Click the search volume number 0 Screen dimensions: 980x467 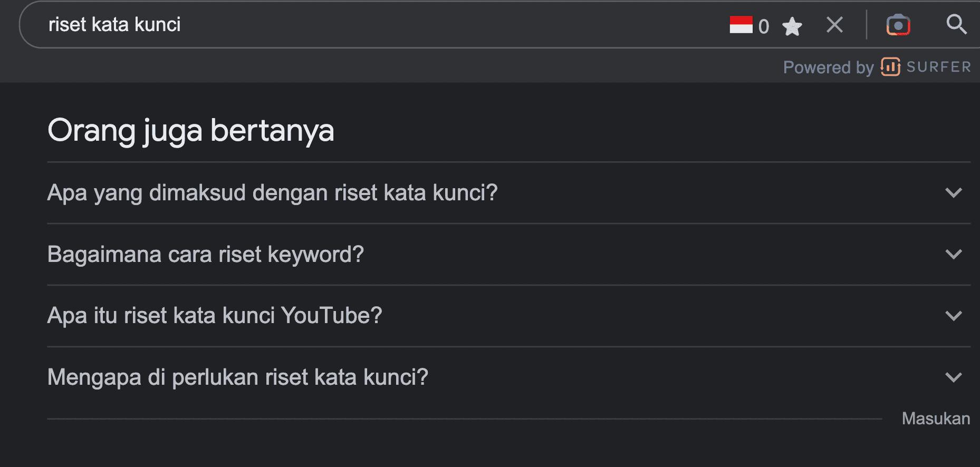point(763,26)
